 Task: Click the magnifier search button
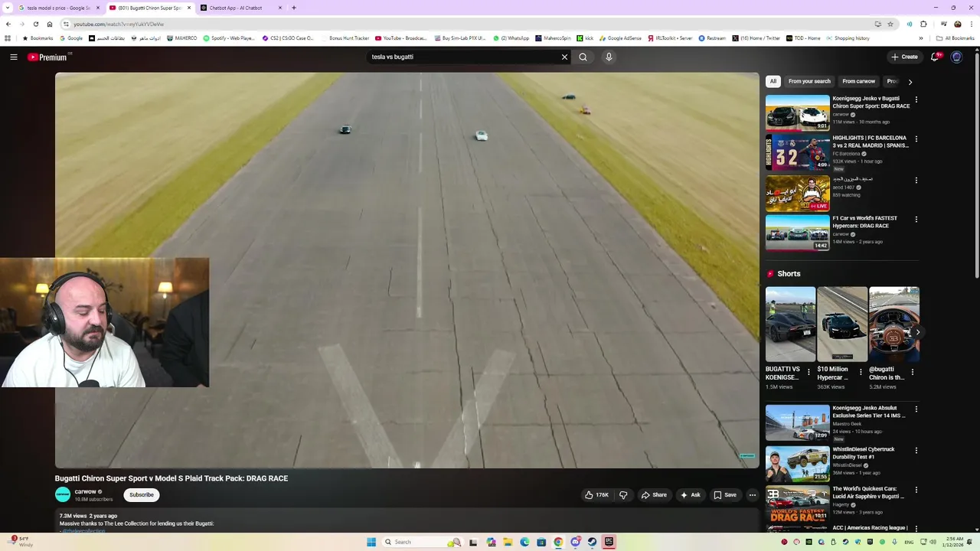point(583,57)
